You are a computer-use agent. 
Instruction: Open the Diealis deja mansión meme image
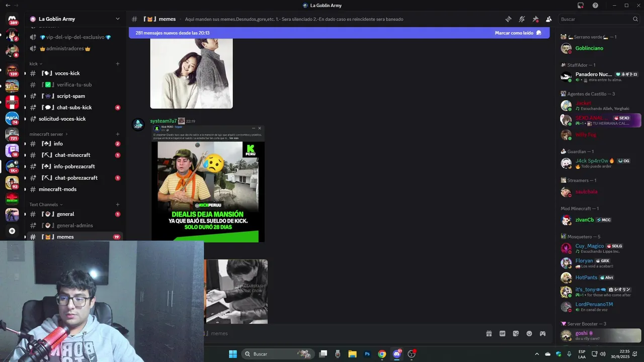coord(208,184)
